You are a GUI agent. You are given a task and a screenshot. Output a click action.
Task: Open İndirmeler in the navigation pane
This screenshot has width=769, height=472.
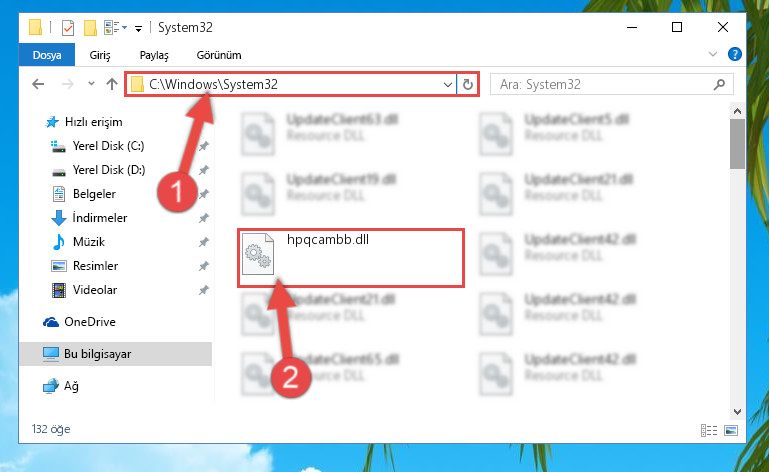(x=100, y=217)
